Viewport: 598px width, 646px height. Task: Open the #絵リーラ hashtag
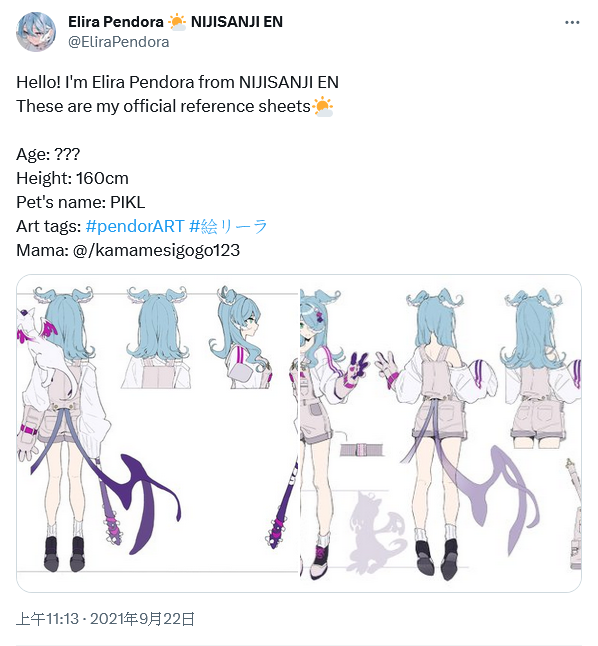pos(228,226)
